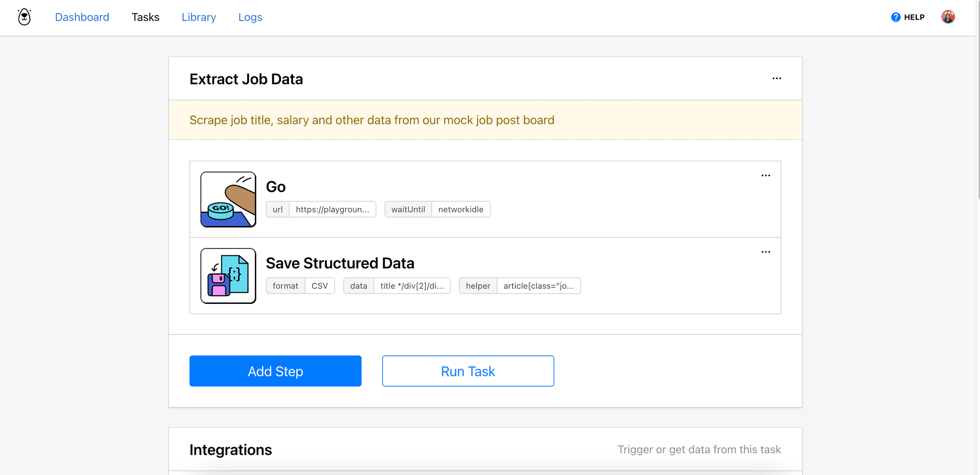
Task: Expand Save Structured Data step options
Action: coord(765,252)
